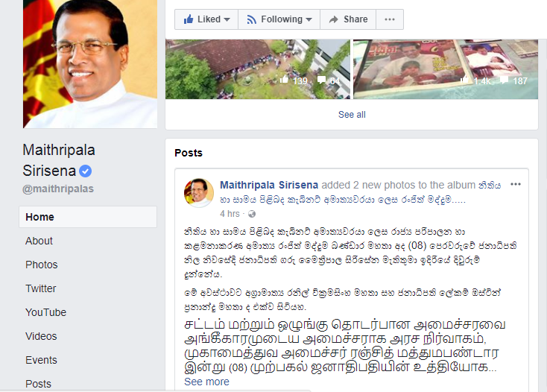Open the Maithripala Sirisena post author link
This screenshot has height=392, width=547.
pos(269,185)
